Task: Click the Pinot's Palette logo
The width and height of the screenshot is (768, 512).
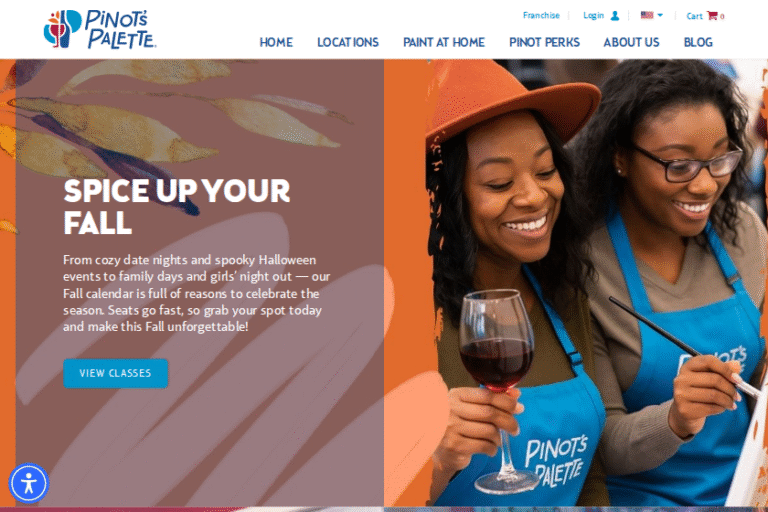Action: pos(100,29)
